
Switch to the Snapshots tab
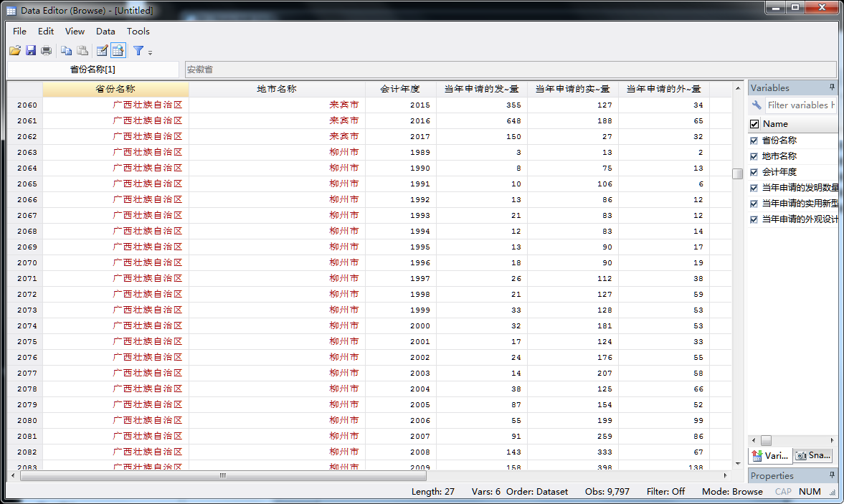tap(813, 455)
